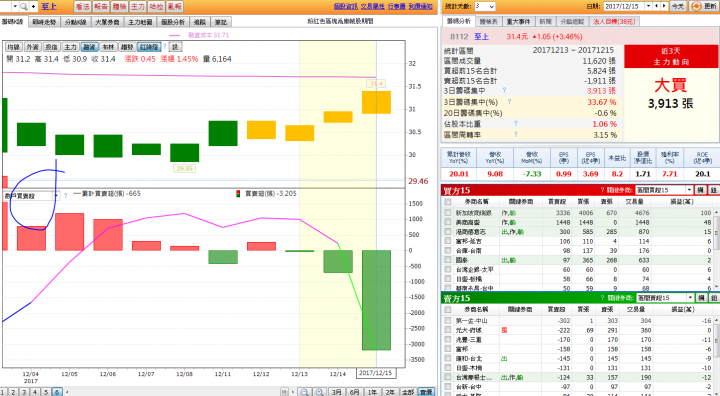The height and width of the screenshot is (396, 720).
Task: Select page 6 of chart pager
Action: pyautogui.click(x=57, y=392)
